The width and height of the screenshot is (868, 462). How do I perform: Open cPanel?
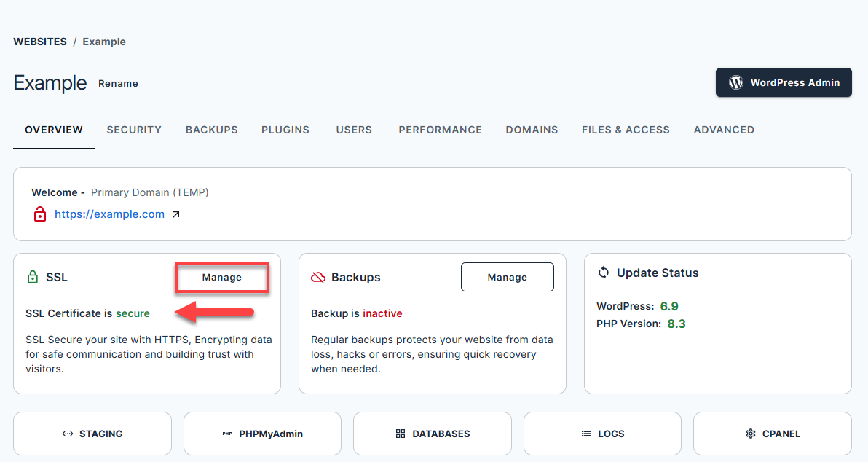pyautogui.click(x=772, y=434)
